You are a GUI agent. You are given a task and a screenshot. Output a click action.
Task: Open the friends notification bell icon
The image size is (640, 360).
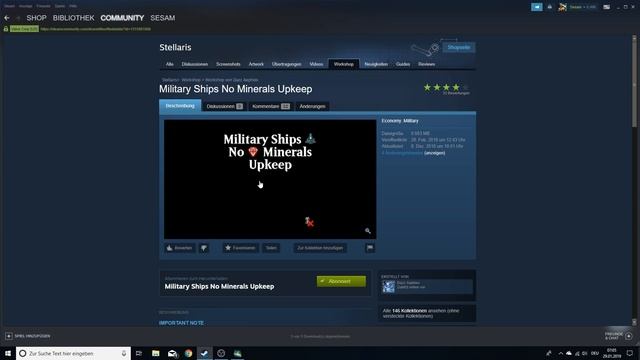tap(550, 7)
